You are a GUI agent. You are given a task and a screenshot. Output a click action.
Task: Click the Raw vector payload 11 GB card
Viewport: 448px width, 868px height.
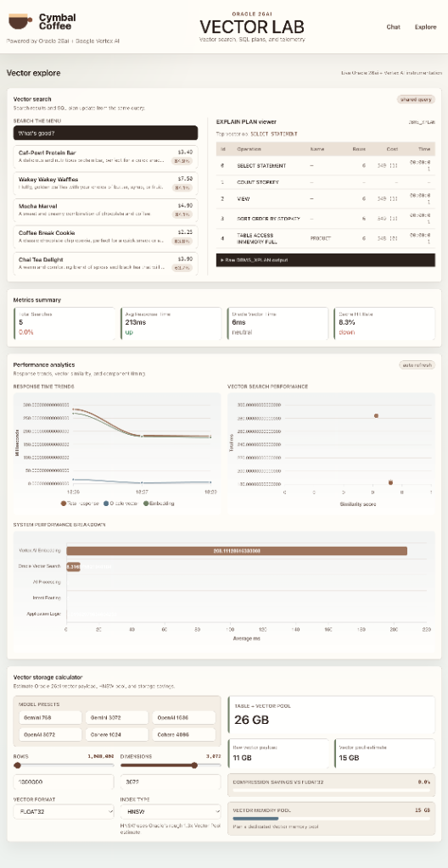click(x=278, y=754)
